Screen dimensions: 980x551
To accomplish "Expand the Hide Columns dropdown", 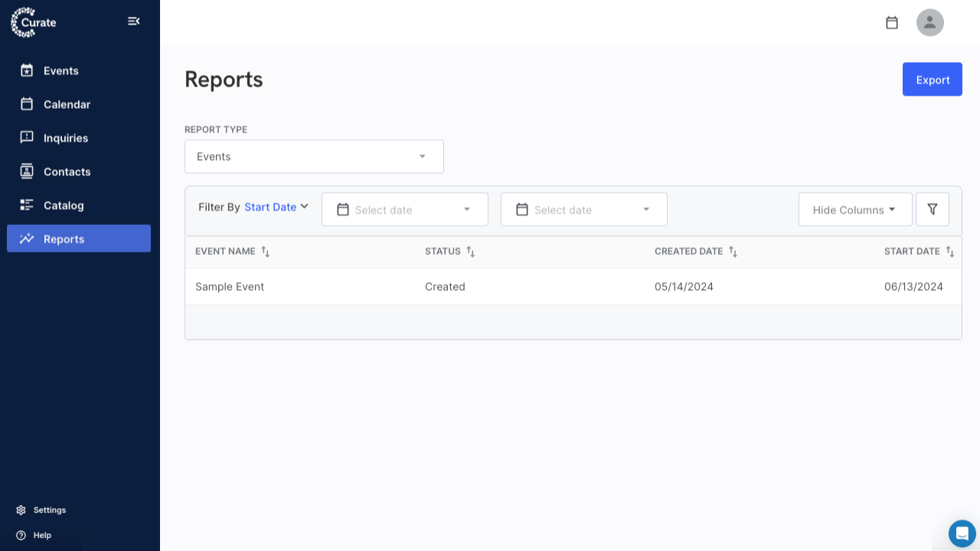I will pos(855,209).
